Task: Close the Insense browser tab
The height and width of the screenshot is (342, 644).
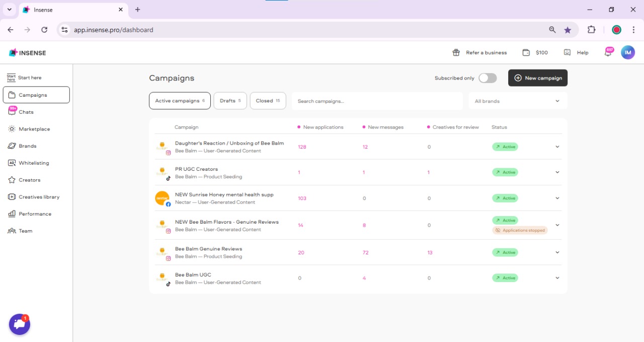Action: coord(121,10)
